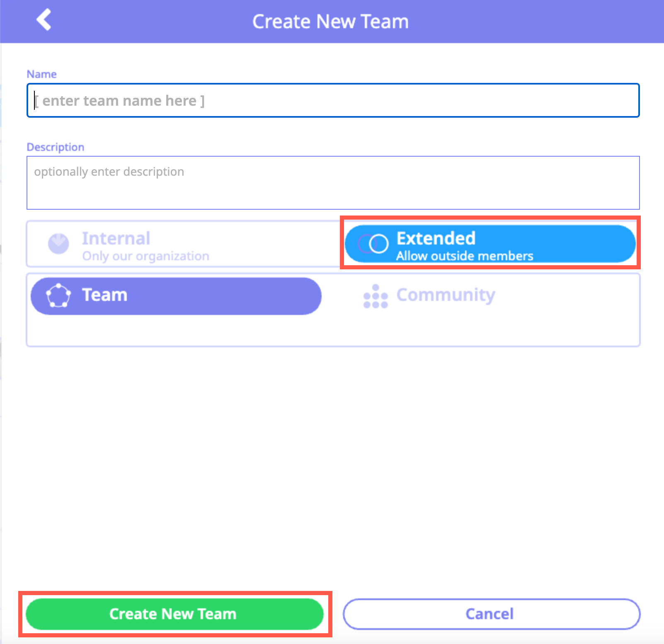664x644 pixels.
Task: Choose the Community type option
Action: coord(446,295)
